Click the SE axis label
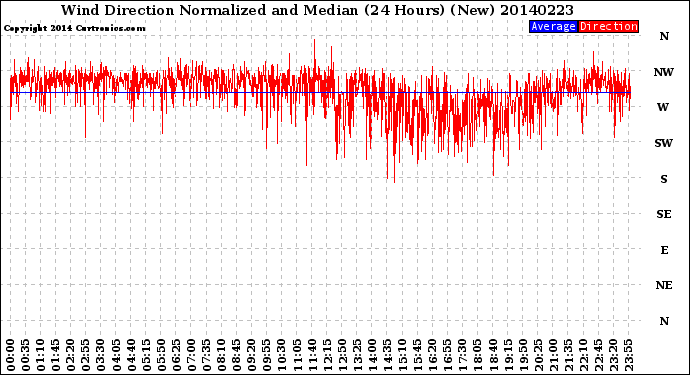The width and height of the screenshot is (690, 375). pos(664,214)
